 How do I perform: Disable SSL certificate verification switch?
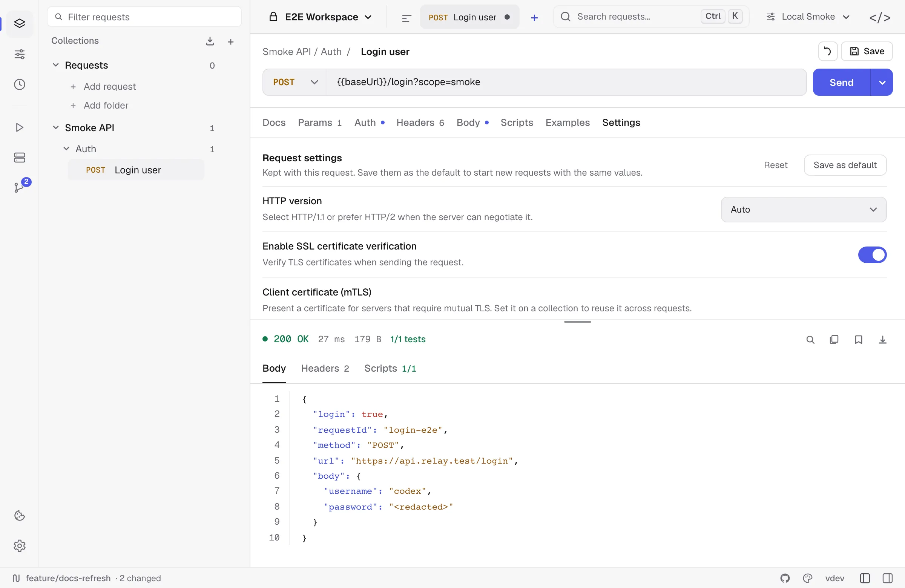[872, 255]
